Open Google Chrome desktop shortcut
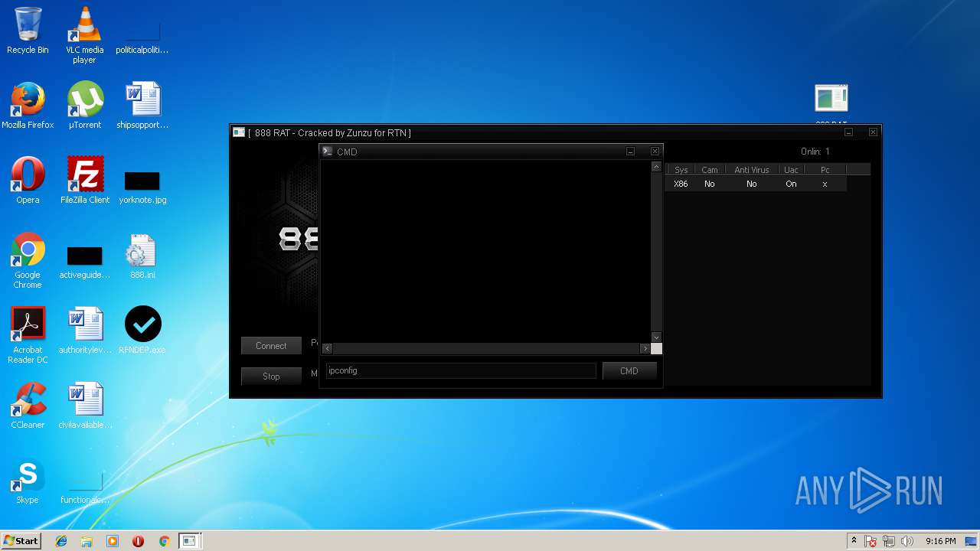This screenshot has width=980, height=551. point(28,260)
